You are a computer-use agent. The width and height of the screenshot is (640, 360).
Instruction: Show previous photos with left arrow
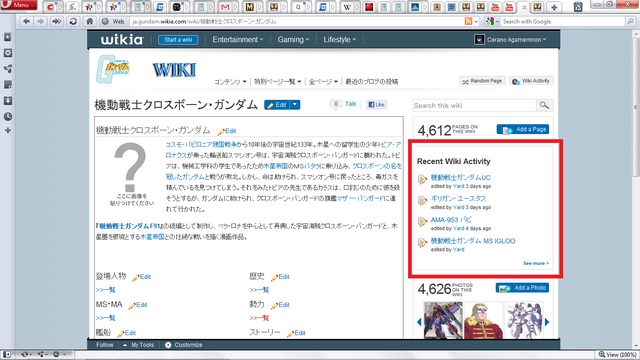click(419, 322)
